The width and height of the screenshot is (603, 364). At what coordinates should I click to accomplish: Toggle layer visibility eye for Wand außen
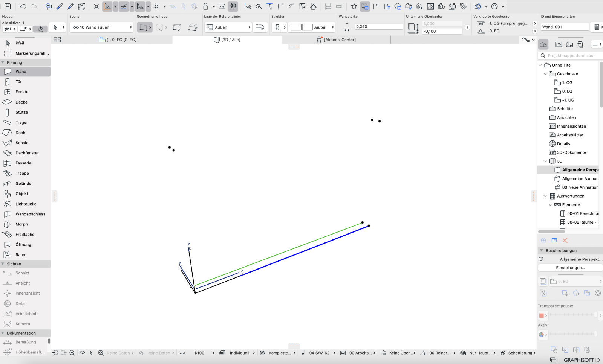click(x=76, y=27)
